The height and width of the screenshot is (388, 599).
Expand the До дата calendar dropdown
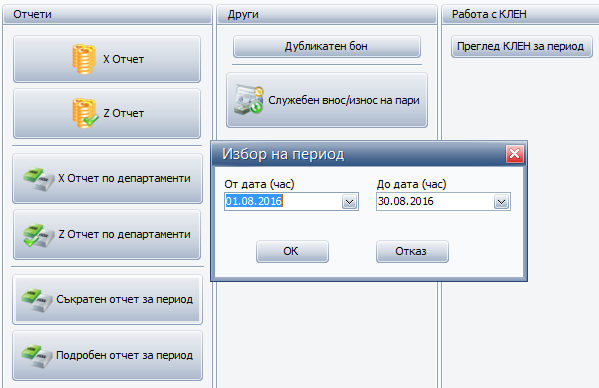tap(501, 202)
